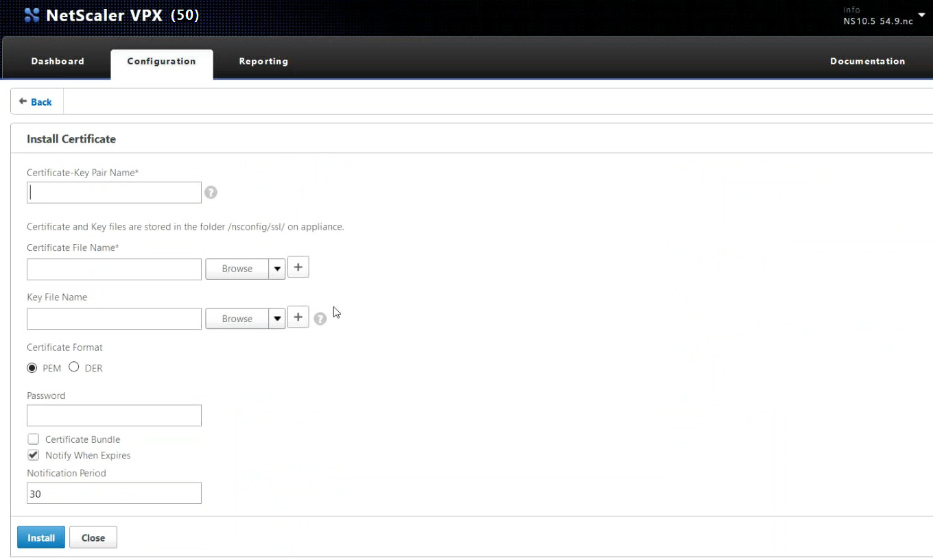Open the Documentation page

pyautogui.click(x=867, y=61)
